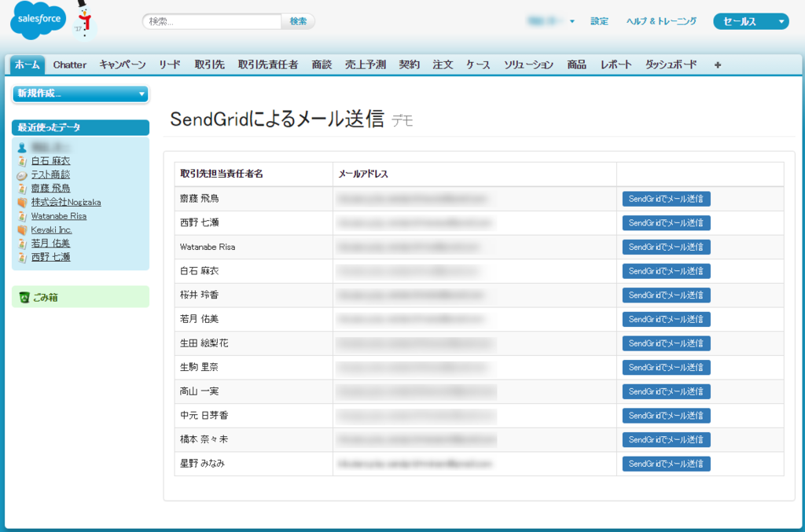Viewport: 805px width, 532px height.
Task: Open the 商品 tab
Action: click(x=576, y=64)
